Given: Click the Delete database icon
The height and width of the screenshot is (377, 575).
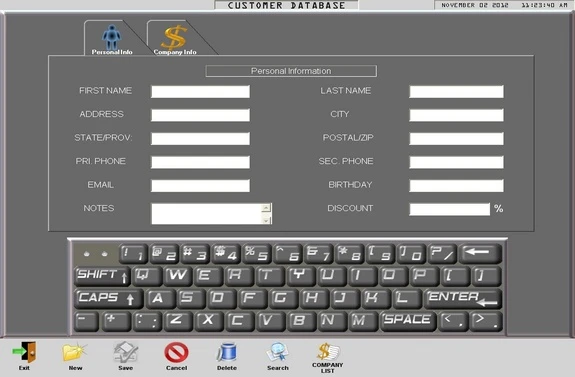Looking at the screenshot, I should (227, 352).
